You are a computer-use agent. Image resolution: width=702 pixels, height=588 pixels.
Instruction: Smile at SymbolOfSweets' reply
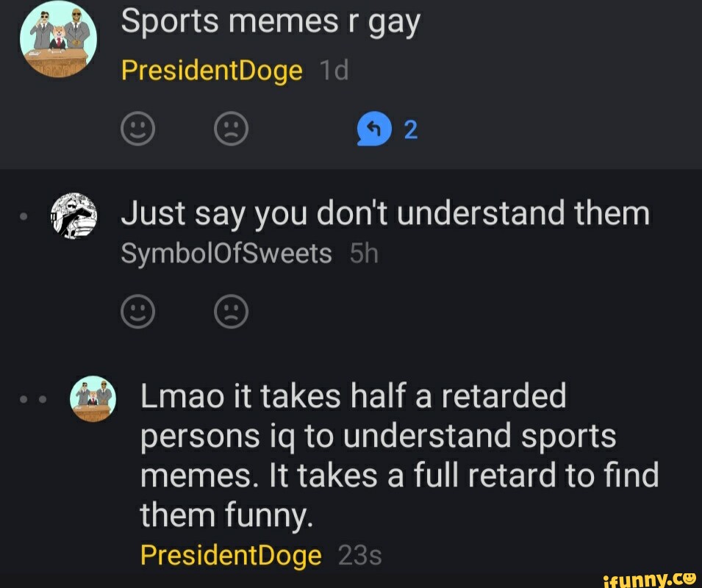pyautogui.click(x=138, y=312)
